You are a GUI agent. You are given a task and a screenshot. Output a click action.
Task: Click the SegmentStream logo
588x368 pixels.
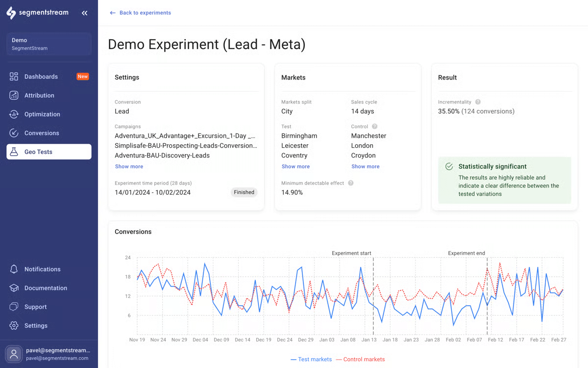(37, 13)
